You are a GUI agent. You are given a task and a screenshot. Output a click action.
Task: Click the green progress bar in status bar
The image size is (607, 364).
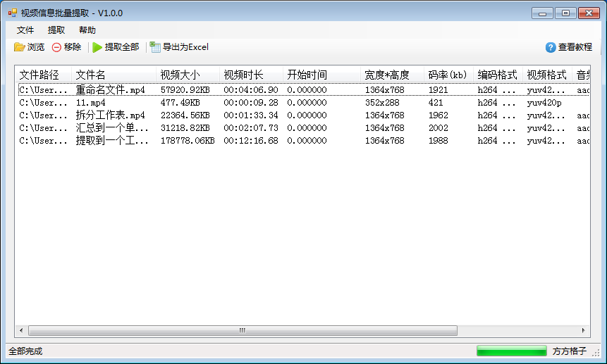click(x=511, y=351)
